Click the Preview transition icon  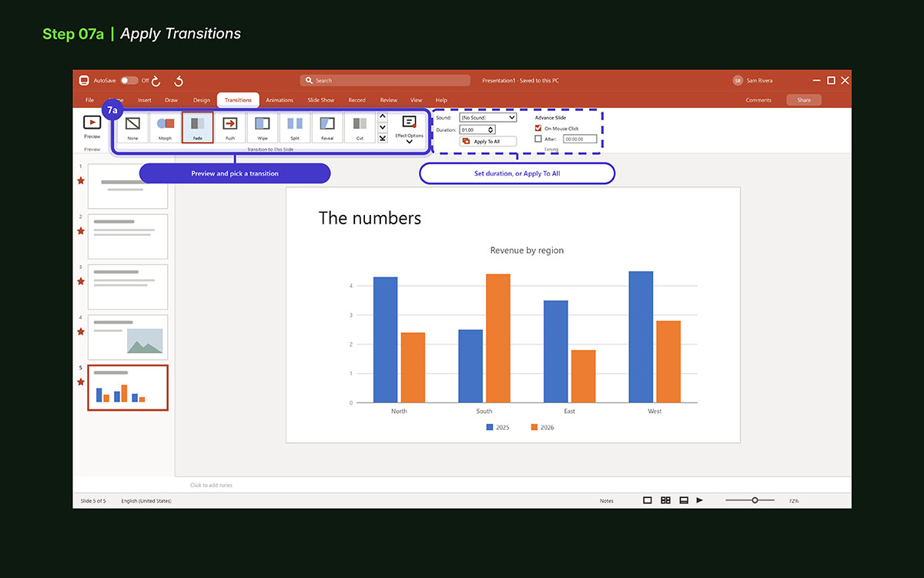pos(92,123)
